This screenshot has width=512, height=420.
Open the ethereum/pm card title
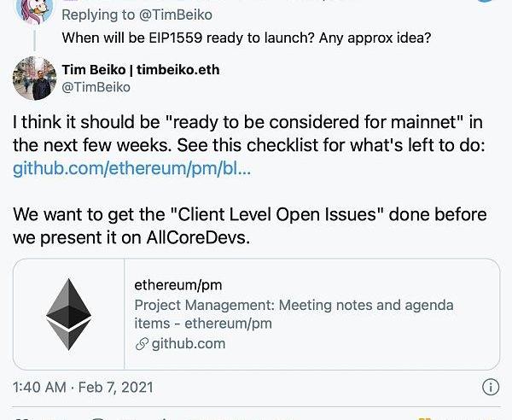pyautogui.click(x=178, y=284)
